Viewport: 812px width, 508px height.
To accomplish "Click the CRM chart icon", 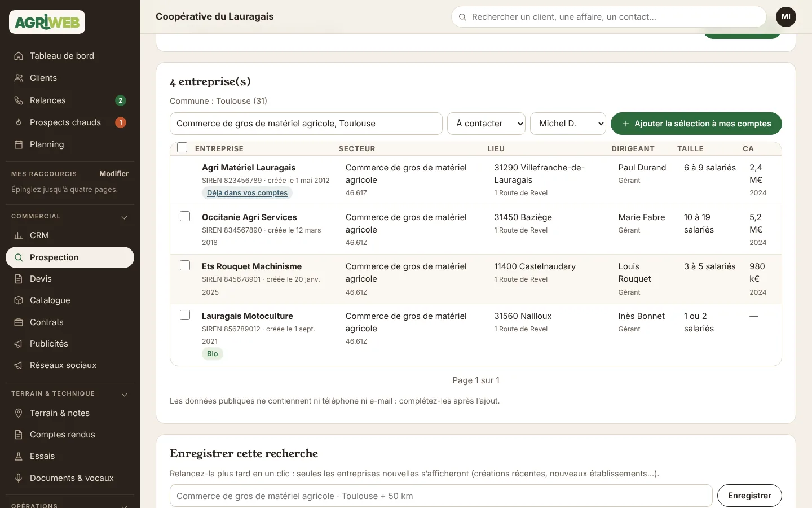I will (19, 235).
